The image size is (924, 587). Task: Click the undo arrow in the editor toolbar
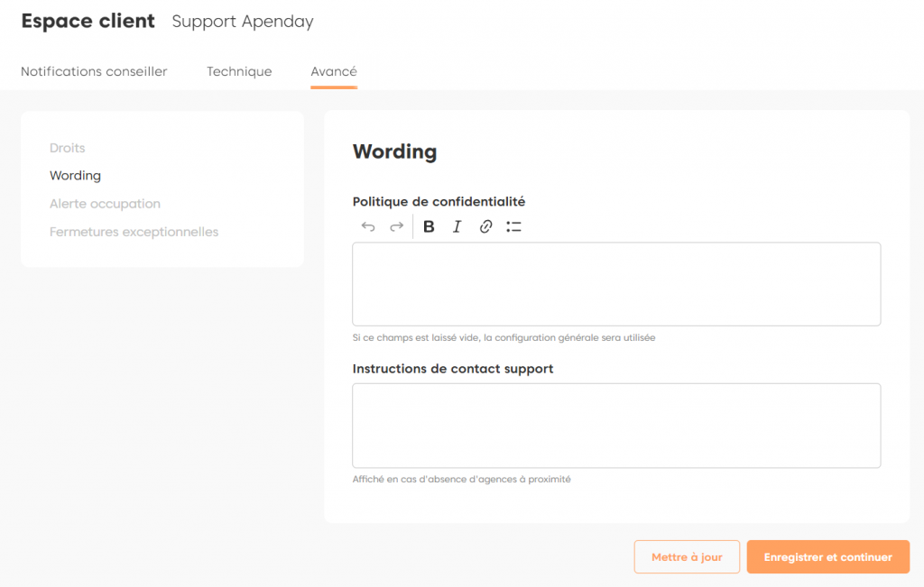click(368, 227)
